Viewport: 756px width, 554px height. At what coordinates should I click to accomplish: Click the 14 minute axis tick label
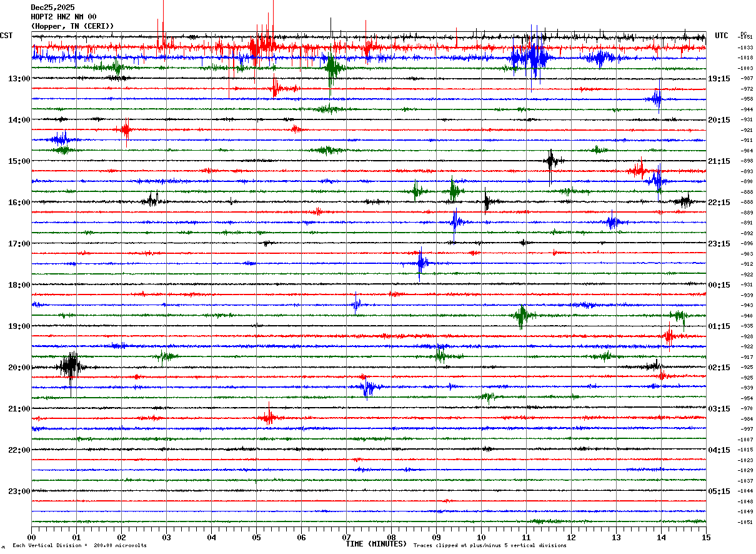point(661,537)
